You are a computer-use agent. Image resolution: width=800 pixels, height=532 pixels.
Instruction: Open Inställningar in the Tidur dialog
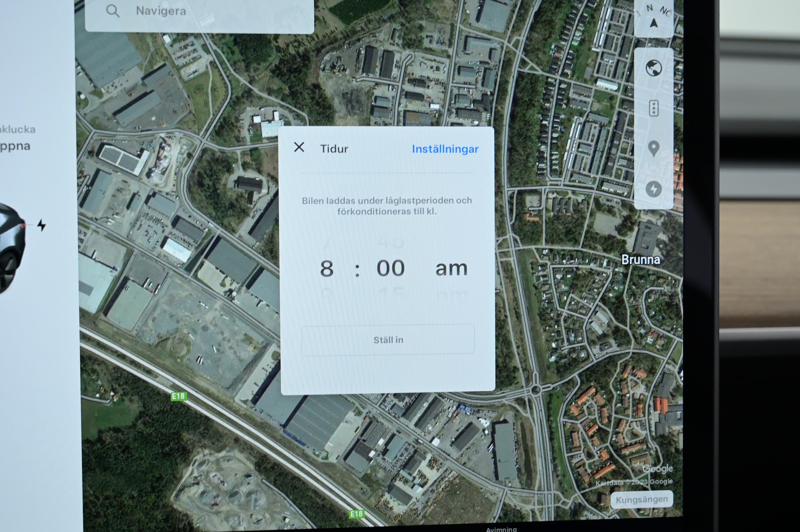coord(445,149)
